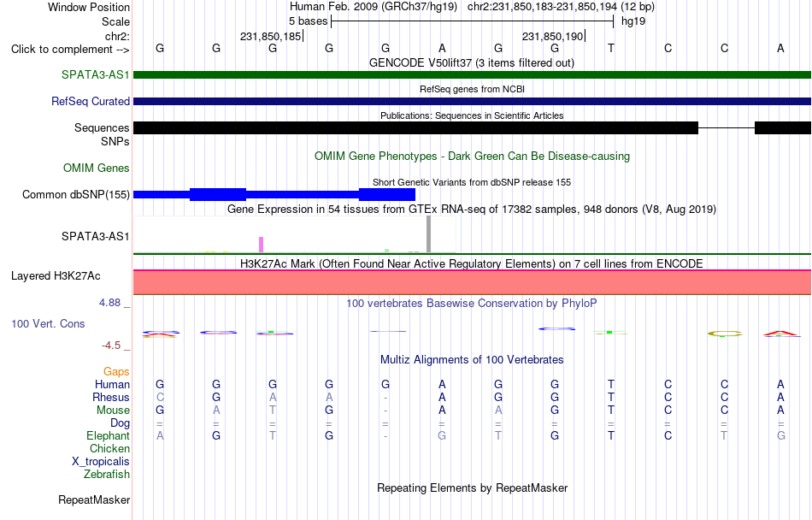Click the Common dbSNP(155) track label

tap(75, 195)
